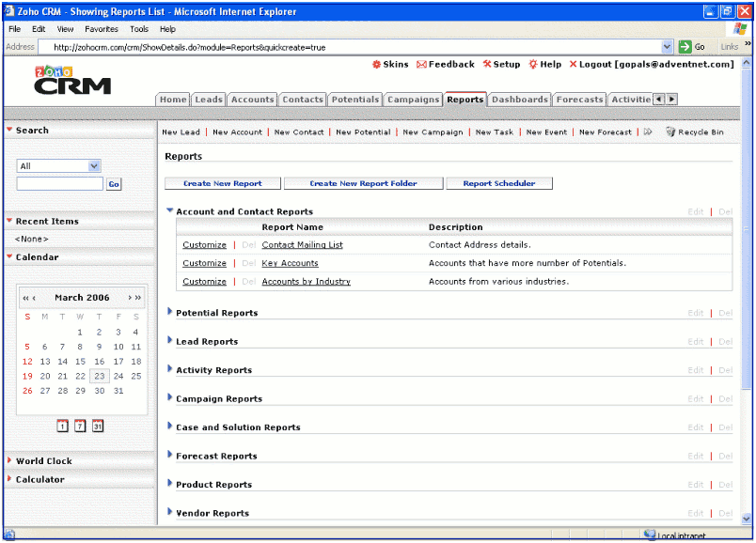Click the Skins gear icon

coord(376,65)
